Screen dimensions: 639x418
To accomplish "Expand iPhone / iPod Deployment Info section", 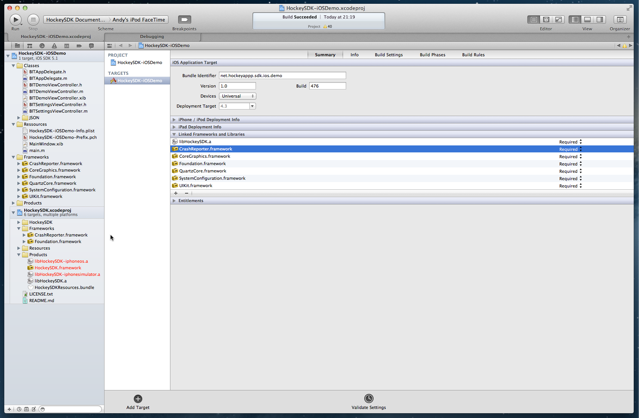I will [174, 120].
